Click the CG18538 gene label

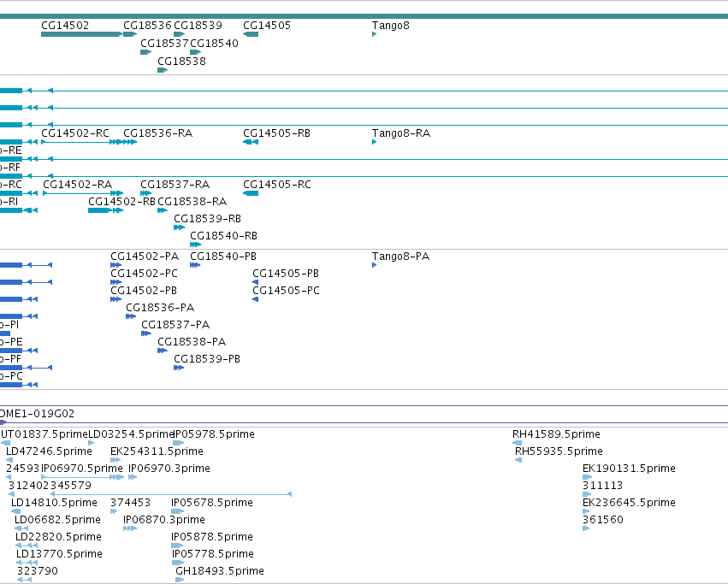pyautogui.click(x=181, y=62)
